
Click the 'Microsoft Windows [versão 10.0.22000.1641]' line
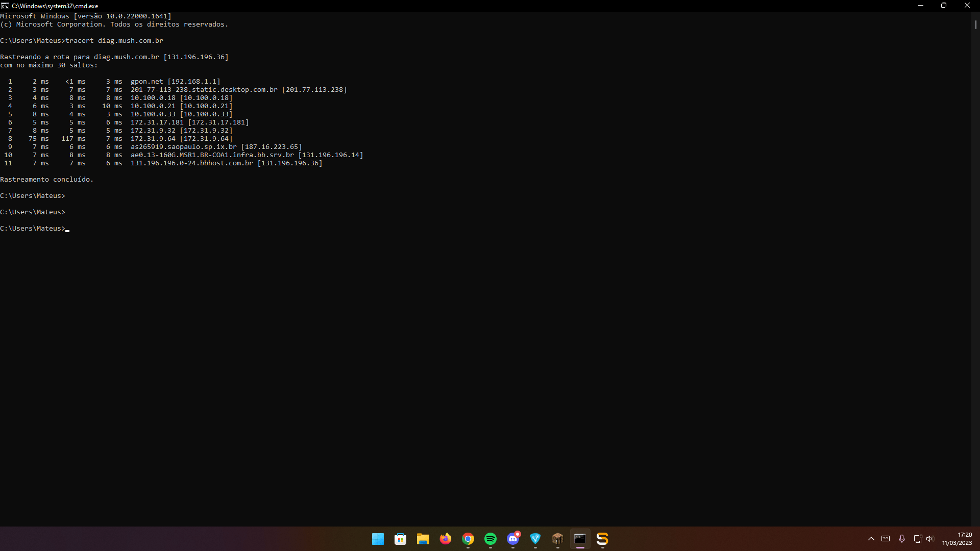86,16
